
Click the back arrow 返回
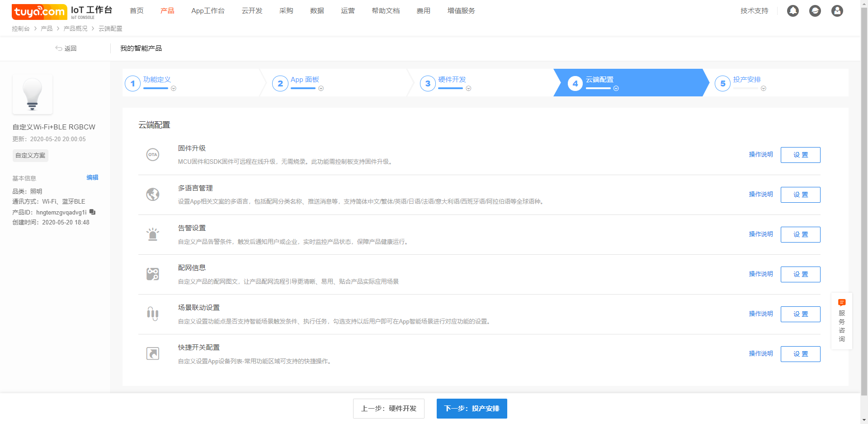66,48
